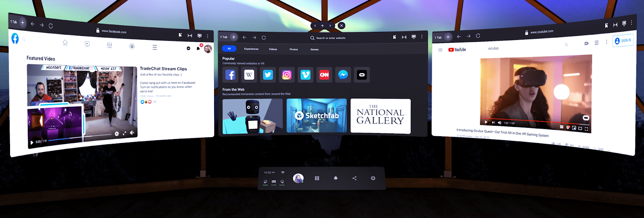
Task: Open YouTube hamburger guide menu
Action: point(440,50)
